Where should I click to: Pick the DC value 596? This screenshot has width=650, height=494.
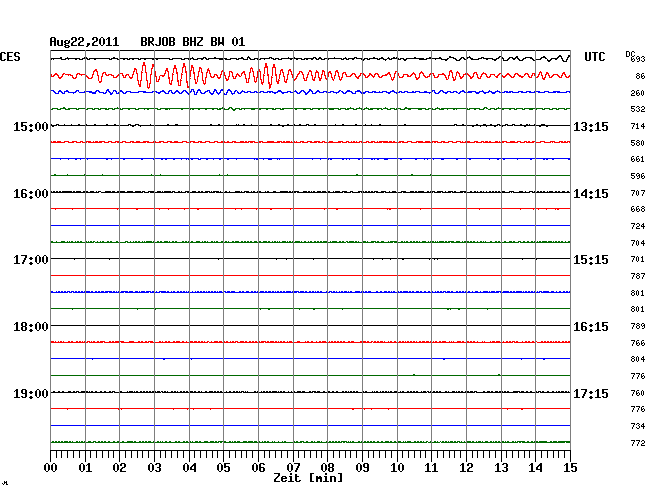638,176
